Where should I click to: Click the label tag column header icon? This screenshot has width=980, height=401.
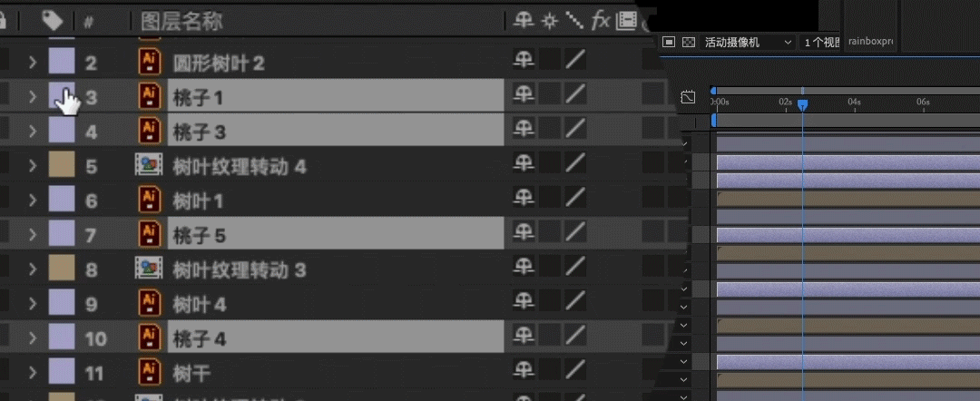[53, 22]
